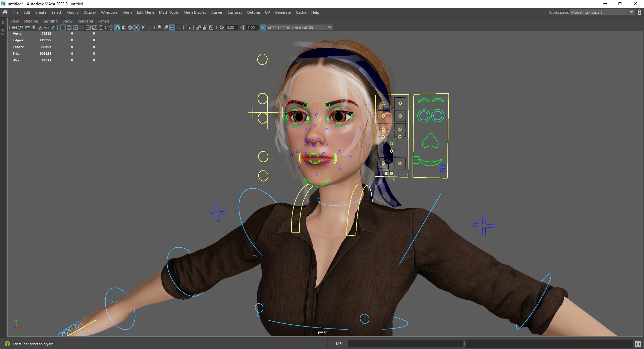Toggle viewport Motion Blur
The height and width of the screenshot is (349, 644).
[165, 28]
